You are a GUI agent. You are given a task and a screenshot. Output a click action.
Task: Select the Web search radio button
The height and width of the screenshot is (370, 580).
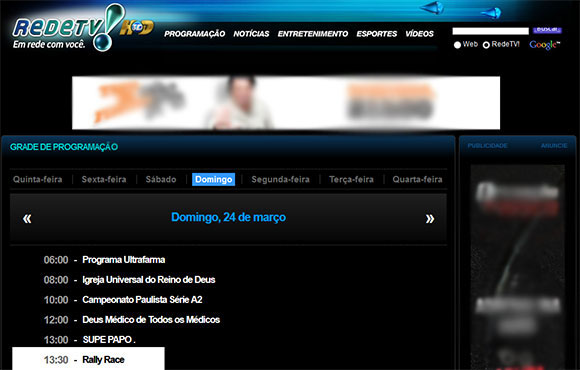(458, 45)
